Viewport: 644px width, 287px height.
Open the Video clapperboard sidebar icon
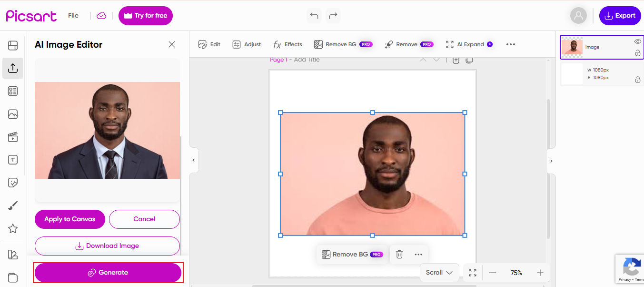[x=13, y=137]
